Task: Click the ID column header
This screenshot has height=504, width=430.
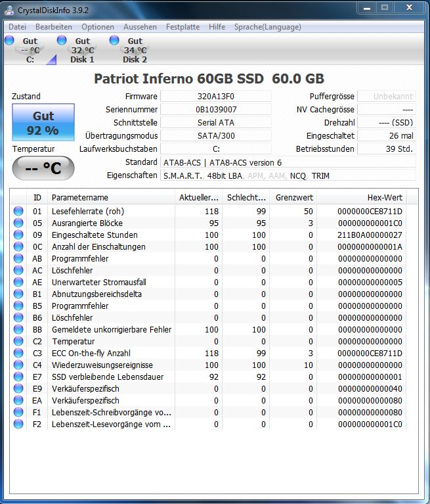Action: (x=37, y=197)
